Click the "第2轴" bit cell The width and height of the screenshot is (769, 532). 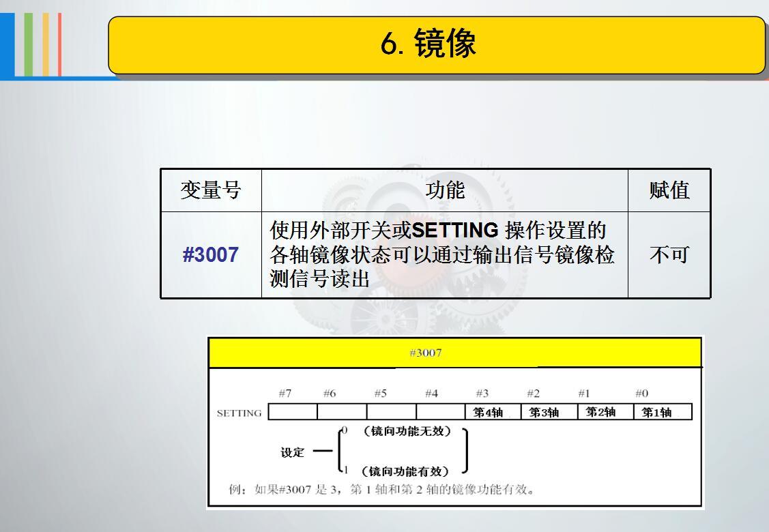pyautogui.click(x=606, y=412)
